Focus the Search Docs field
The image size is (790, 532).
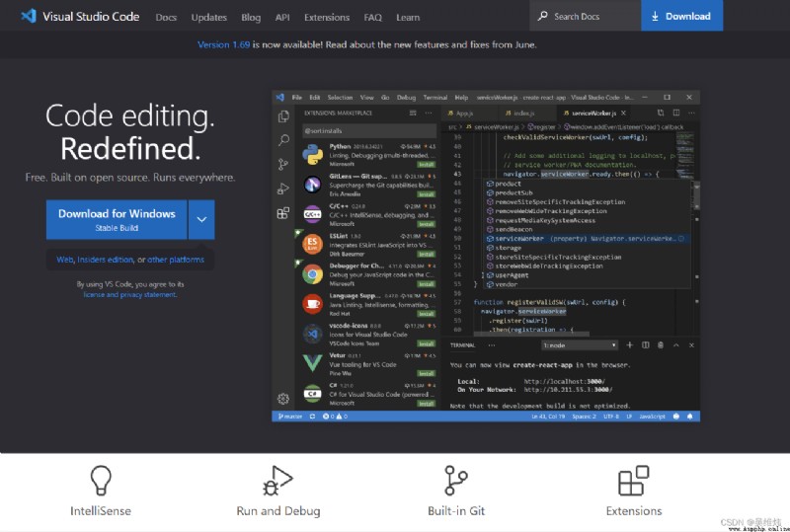point(585,16)
